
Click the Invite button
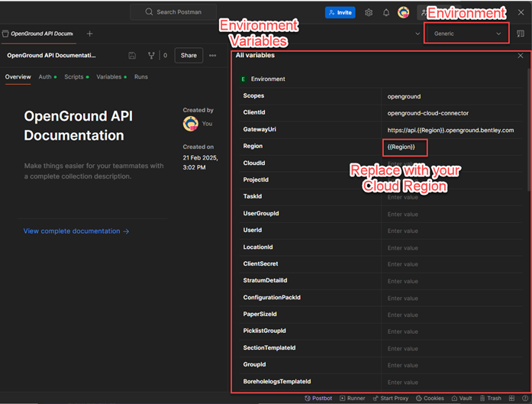(340, 12)
